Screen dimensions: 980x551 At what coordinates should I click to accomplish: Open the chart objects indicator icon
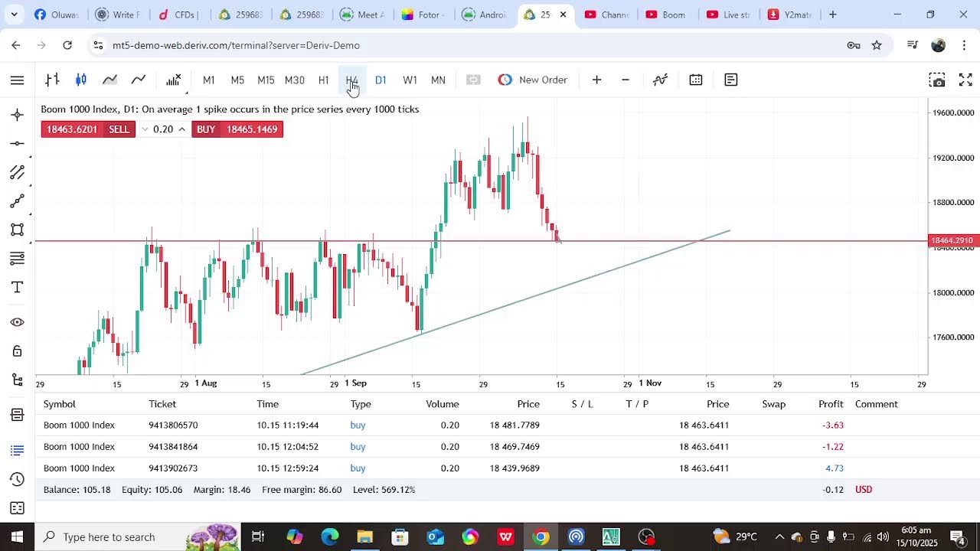click(x=661, y=80)
